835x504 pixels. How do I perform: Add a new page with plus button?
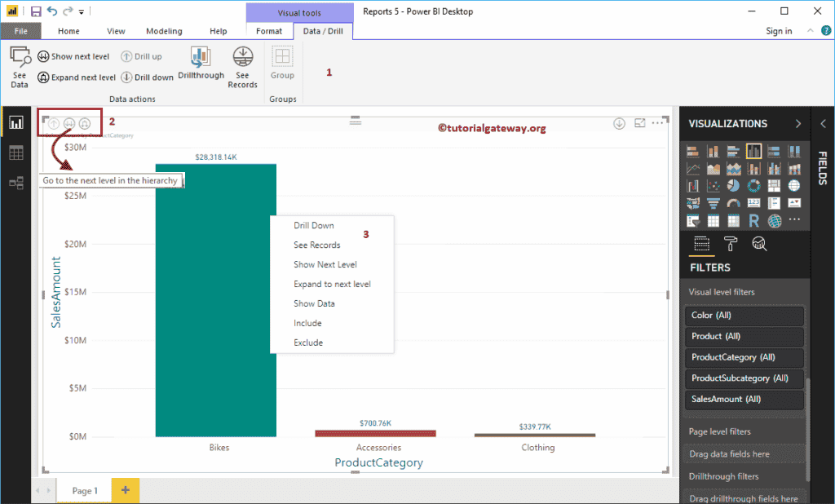point(125,490)
